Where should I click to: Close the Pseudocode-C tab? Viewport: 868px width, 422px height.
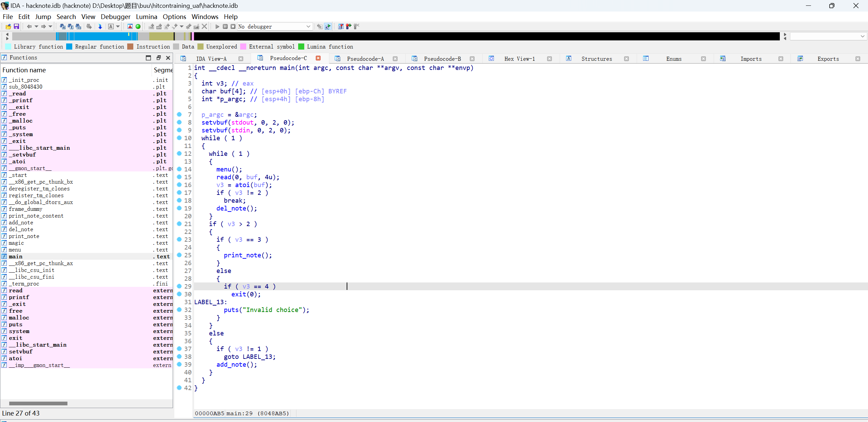[318, 58]
